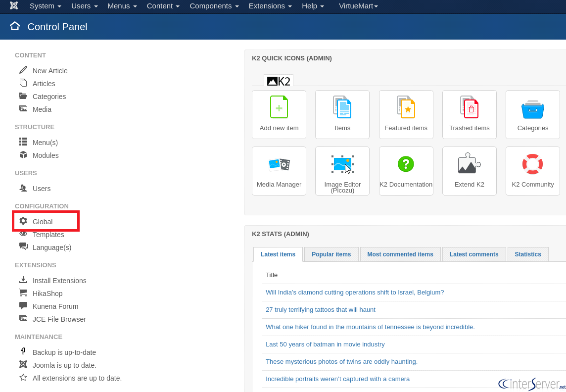Viewport: 566px width, 392px height.
Task: Click the speech bubble icon beside Kunena Forum
Action: 23,306
